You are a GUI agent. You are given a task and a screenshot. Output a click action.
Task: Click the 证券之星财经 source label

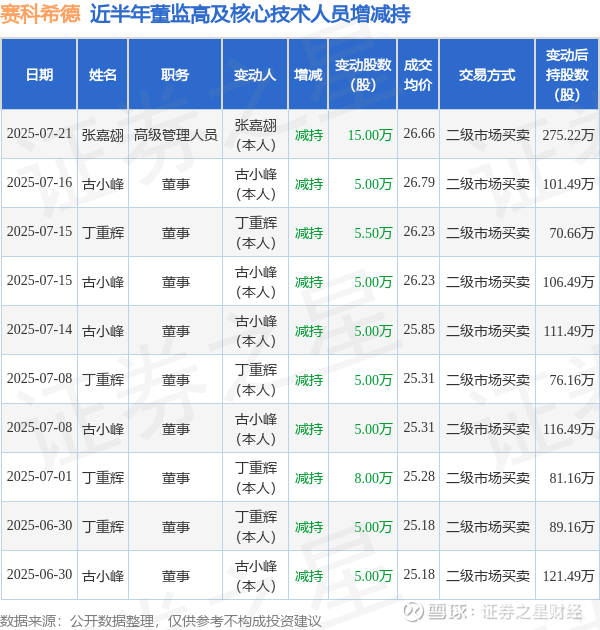[532, 612]
